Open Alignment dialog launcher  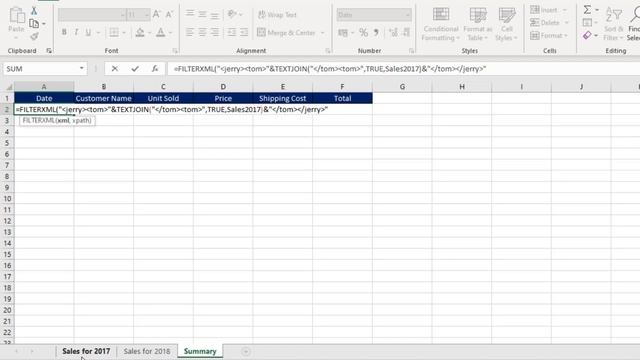click(x=328, y=51)
